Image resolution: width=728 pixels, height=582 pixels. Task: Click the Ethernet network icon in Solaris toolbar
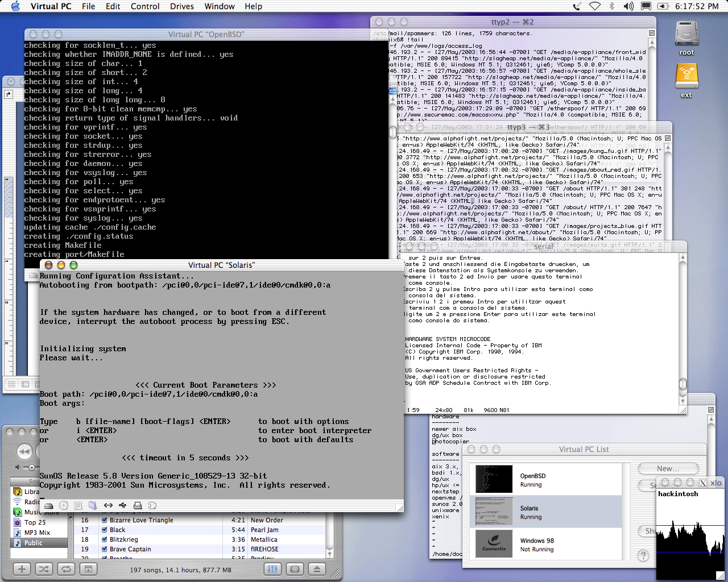tap(109, 506)
